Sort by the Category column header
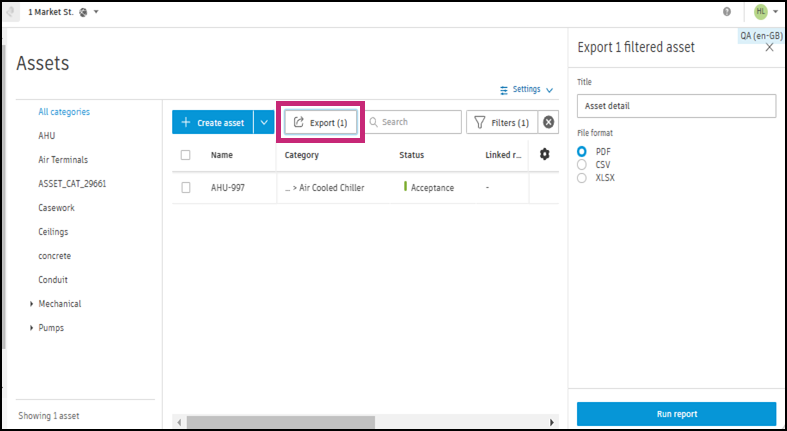 (302, 155)
